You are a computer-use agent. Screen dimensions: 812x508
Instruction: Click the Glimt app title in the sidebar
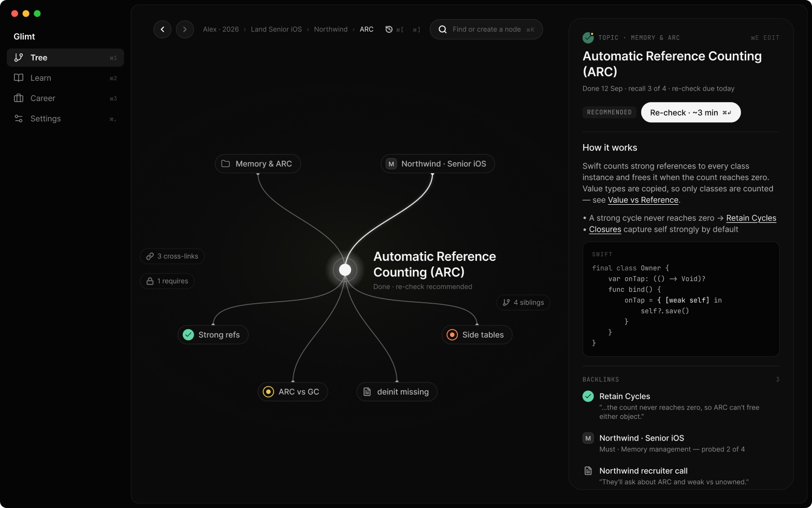(24, 36)
